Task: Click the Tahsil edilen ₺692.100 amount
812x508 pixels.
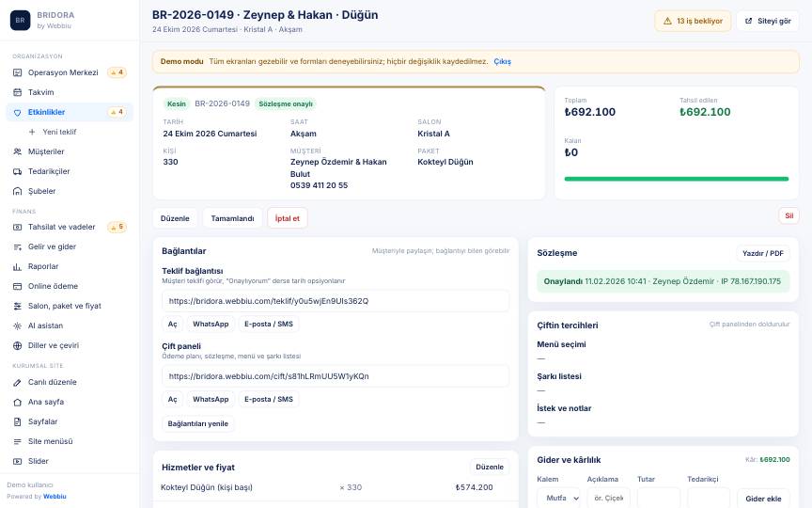Action: tap(705, 112)
